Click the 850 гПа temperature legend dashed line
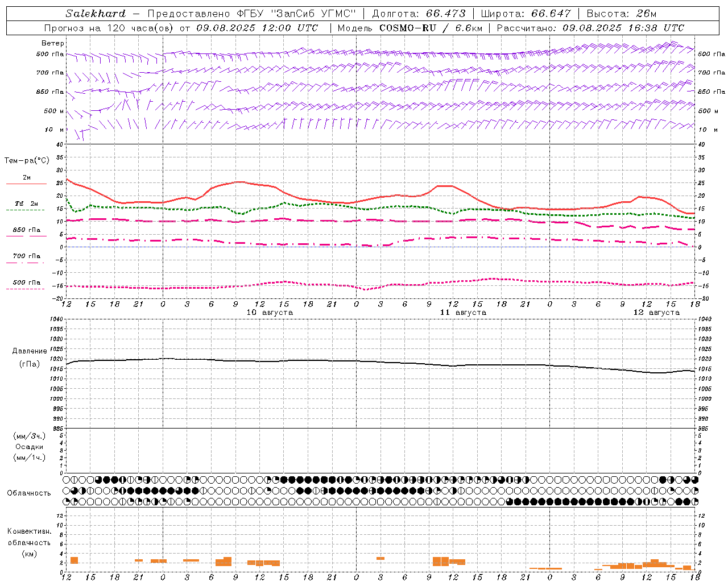728x582 pixels. click(26, 236)
